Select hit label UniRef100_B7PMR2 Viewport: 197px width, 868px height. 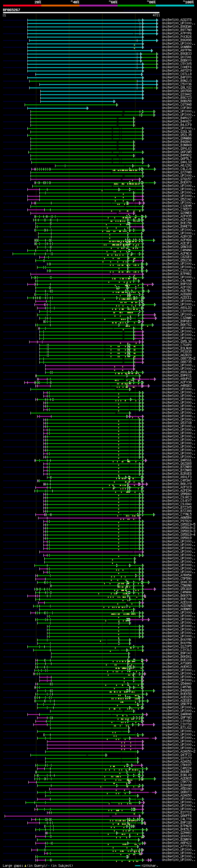pos(177,274)
